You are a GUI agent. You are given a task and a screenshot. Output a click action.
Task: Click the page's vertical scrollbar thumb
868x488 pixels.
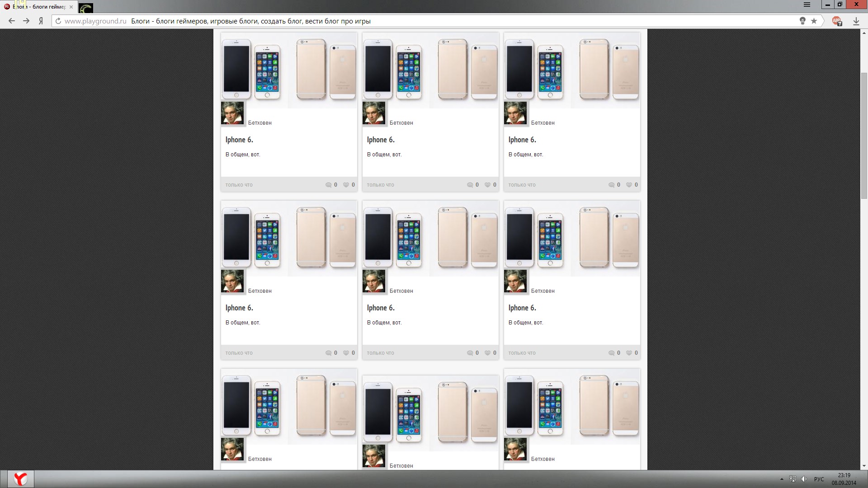pyautogui.click(x=864, y=136)
